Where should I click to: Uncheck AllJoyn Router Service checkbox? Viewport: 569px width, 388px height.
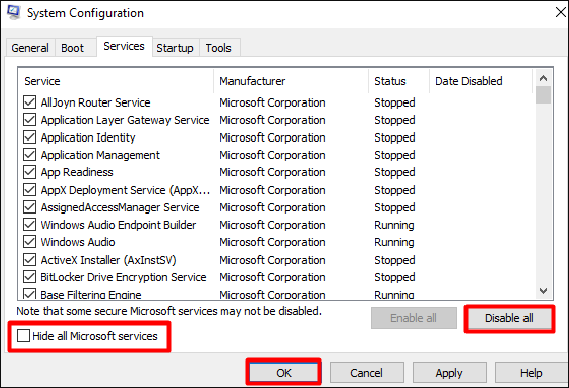29,102
